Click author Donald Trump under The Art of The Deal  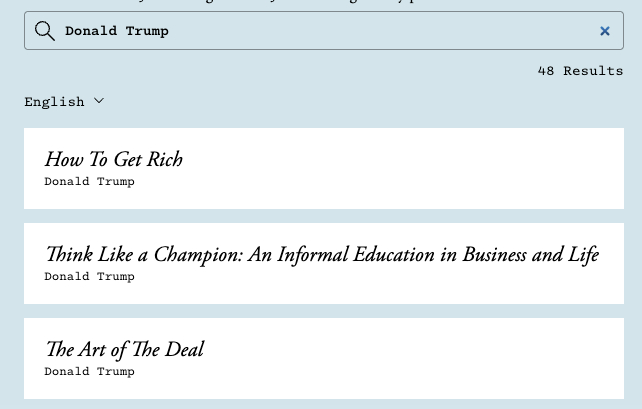pyautogui.click(x=89, y=371)
